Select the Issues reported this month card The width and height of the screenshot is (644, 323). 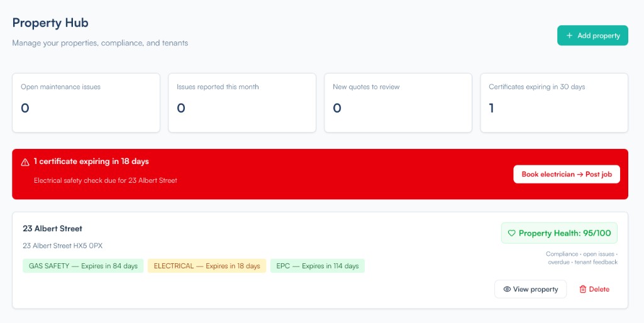pyautogui.click(x=242, y=103)
